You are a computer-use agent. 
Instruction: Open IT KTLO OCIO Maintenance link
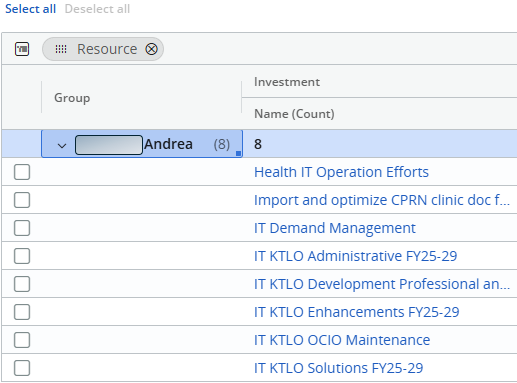click(x=342, y=340)
